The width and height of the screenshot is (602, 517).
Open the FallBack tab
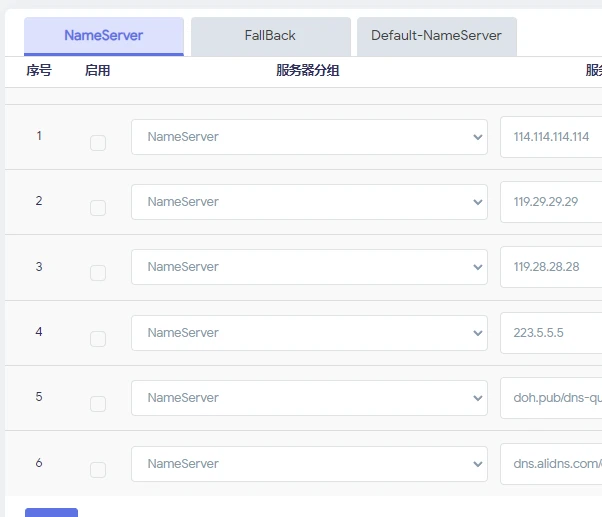(x=271, y=36)
